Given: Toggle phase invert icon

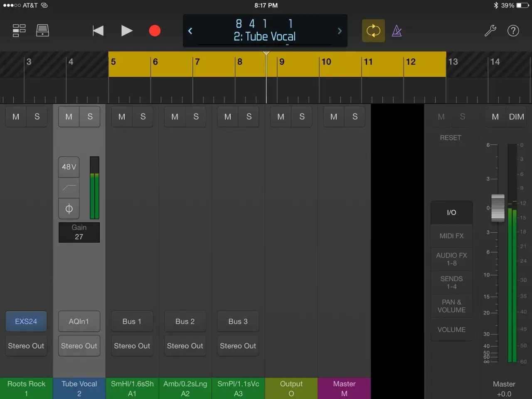Looking at the screenshot, I should pyautogui.click(x=69, y=209).
